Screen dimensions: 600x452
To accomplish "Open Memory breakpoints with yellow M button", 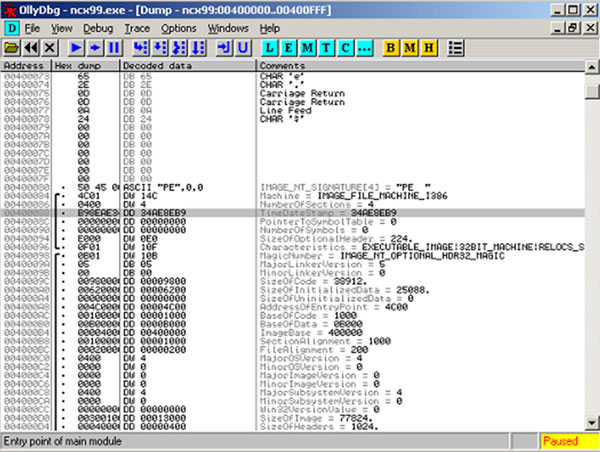I will (410, 48).
